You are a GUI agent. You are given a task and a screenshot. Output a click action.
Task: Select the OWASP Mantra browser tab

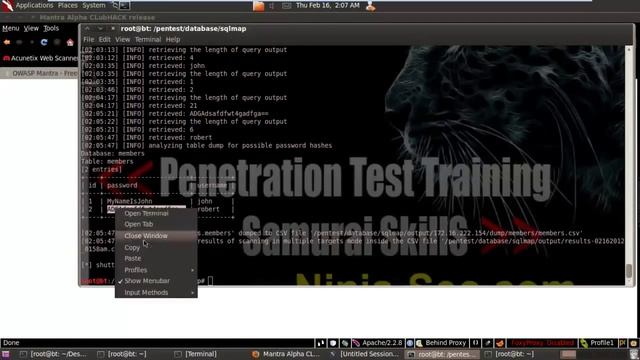[40, 73]
